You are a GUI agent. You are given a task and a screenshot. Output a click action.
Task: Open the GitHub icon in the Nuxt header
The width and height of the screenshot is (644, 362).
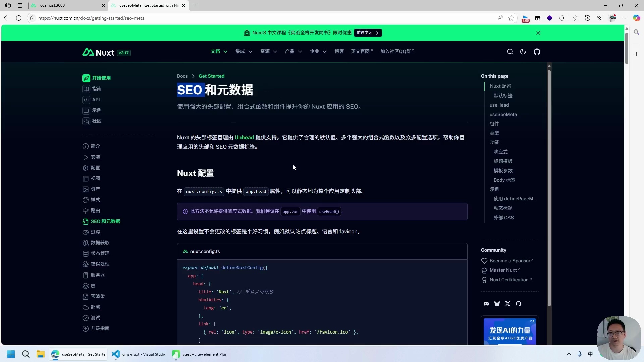(x=537, y=52)
